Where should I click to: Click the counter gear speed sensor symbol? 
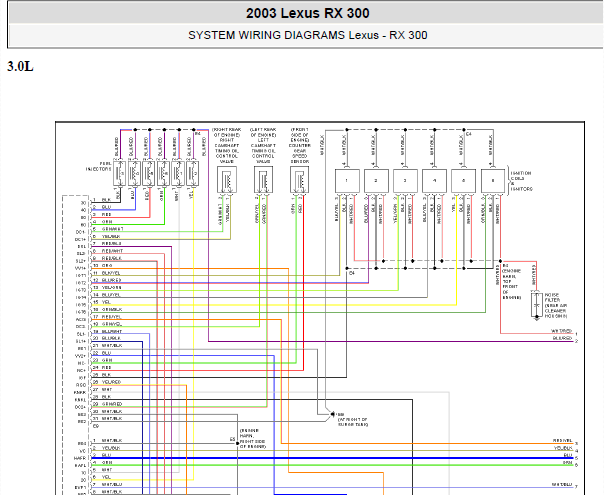(x=300, y=180)
